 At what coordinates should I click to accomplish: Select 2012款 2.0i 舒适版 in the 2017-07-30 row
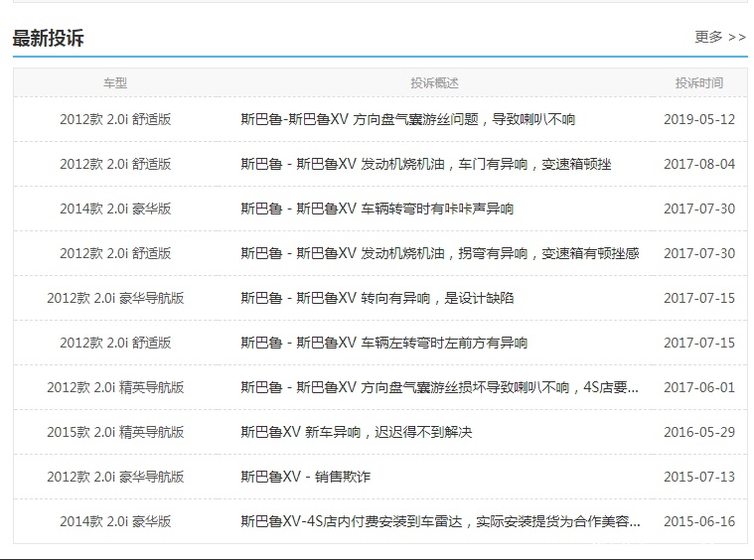pyautogui.click(x=115, y=253)
